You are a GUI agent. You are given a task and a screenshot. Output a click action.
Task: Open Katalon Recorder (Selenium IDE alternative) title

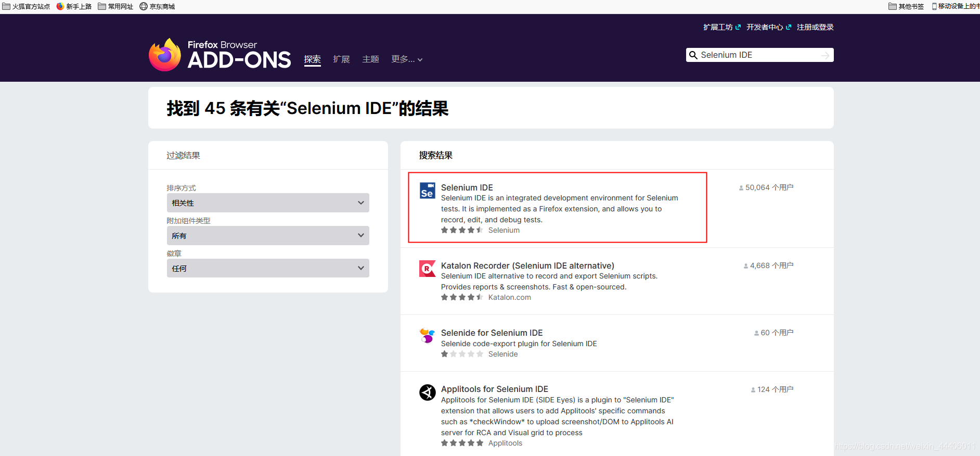(x=527, y=265)
